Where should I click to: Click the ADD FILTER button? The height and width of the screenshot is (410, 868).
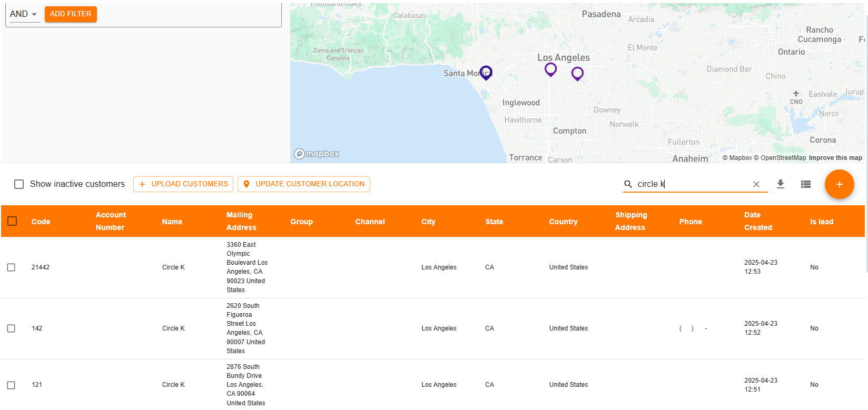pos(71,14)
